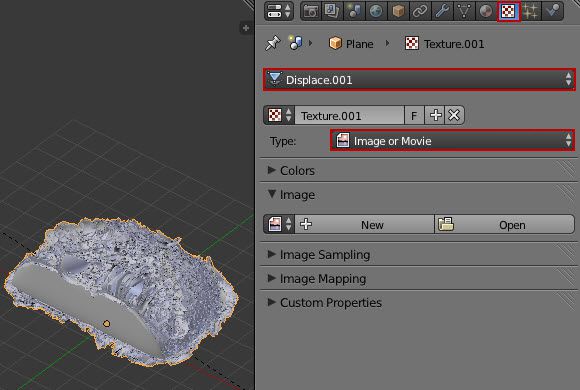The image size is (580, 390).
Task: Open the Texture properties tab (checker icon)
Action: click(508, 11)
